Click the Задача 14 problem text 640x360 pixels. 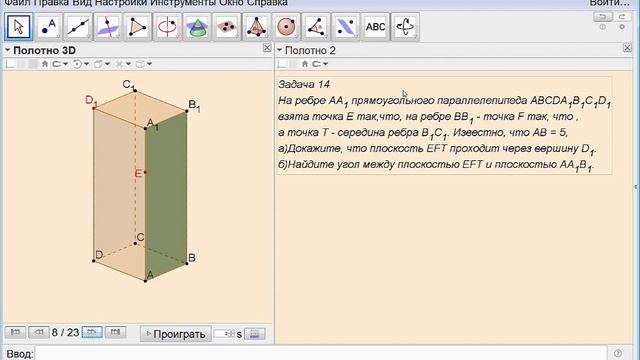click(444, 125)
